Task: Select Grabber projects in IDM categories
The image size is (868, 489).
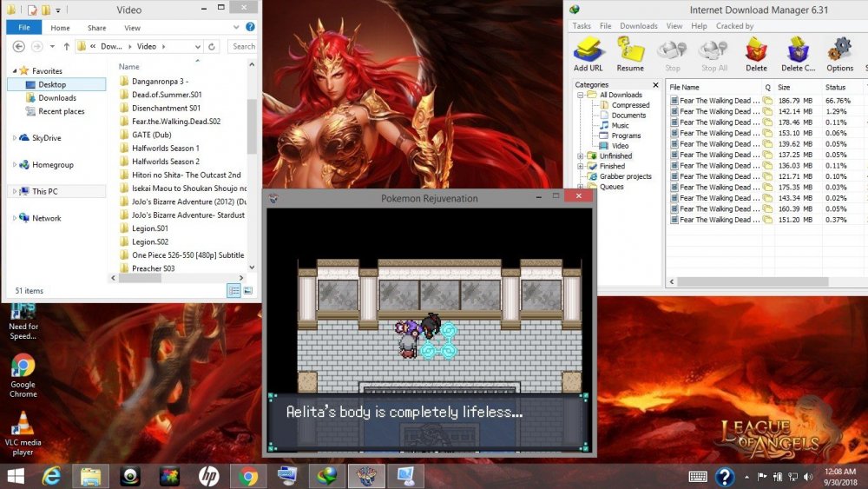Action: [626, 176]
